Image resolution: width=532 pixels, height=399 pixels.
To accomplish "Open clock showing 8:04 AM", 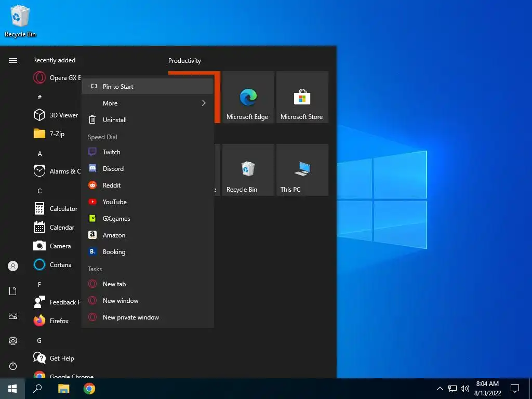I will tap(487, 389).
